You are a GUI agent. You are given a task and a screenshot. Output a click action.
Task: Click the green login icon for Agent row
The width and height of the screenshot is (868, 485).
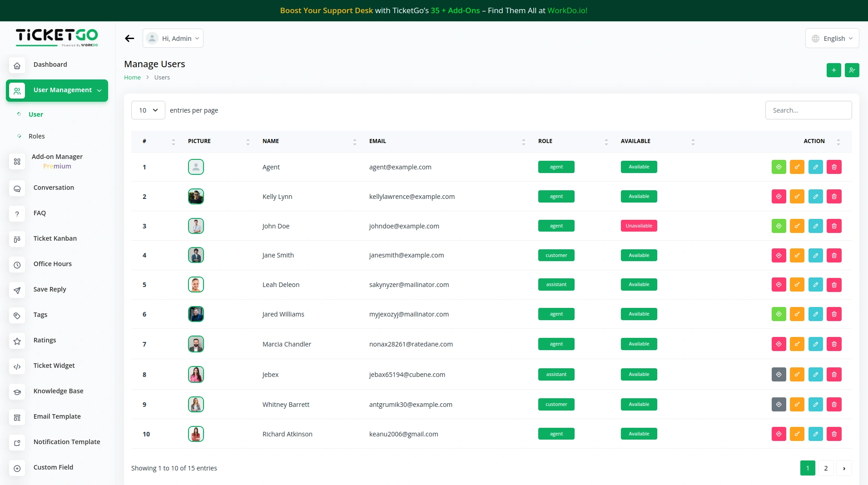point(779,167)
